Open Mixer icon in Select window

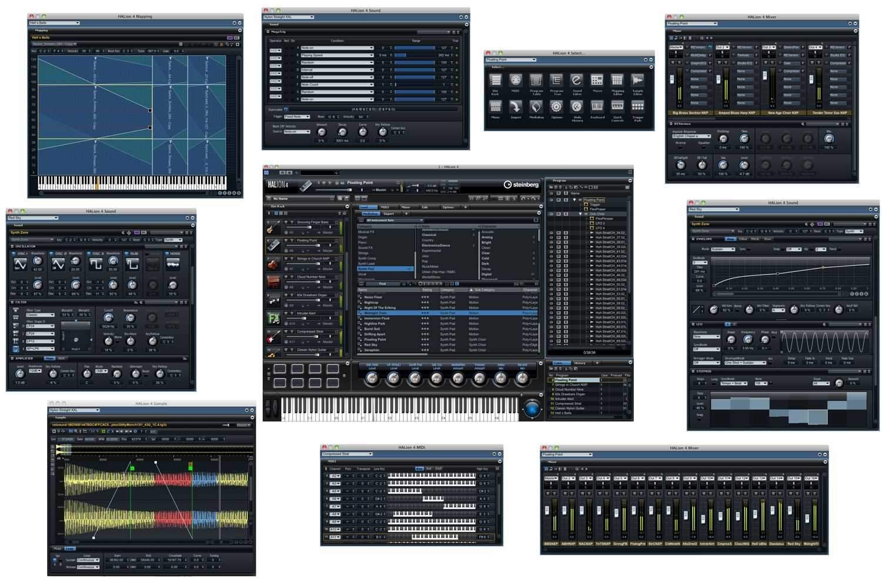496,106
